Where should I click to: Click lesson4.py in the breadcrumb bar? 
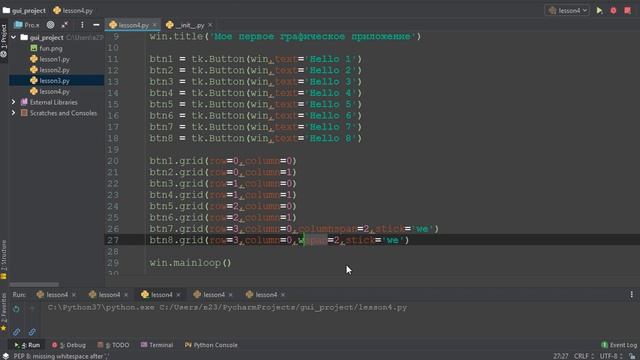click(x=73, y=11)
